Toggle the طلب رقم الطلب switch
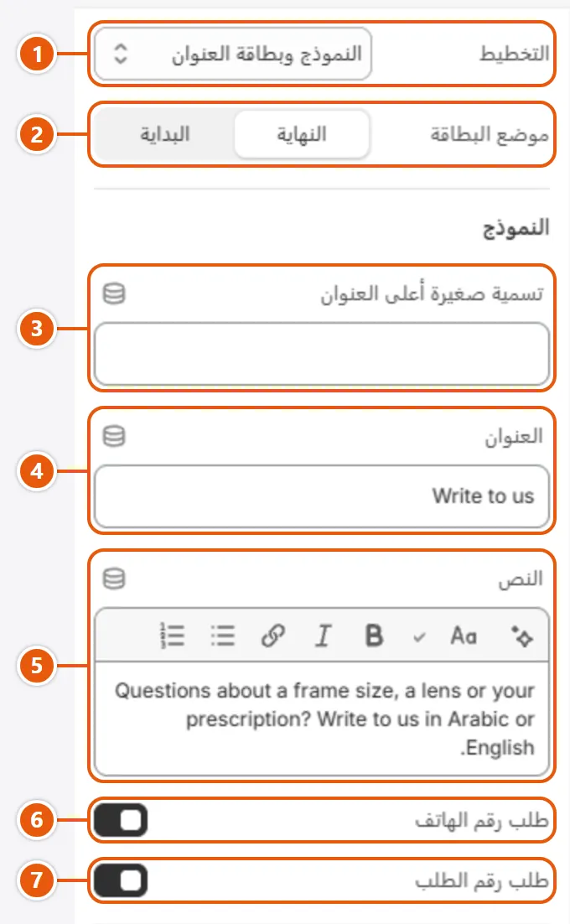Screen dimensions: 570x924 pyautogui.click(x=121, y=880)
